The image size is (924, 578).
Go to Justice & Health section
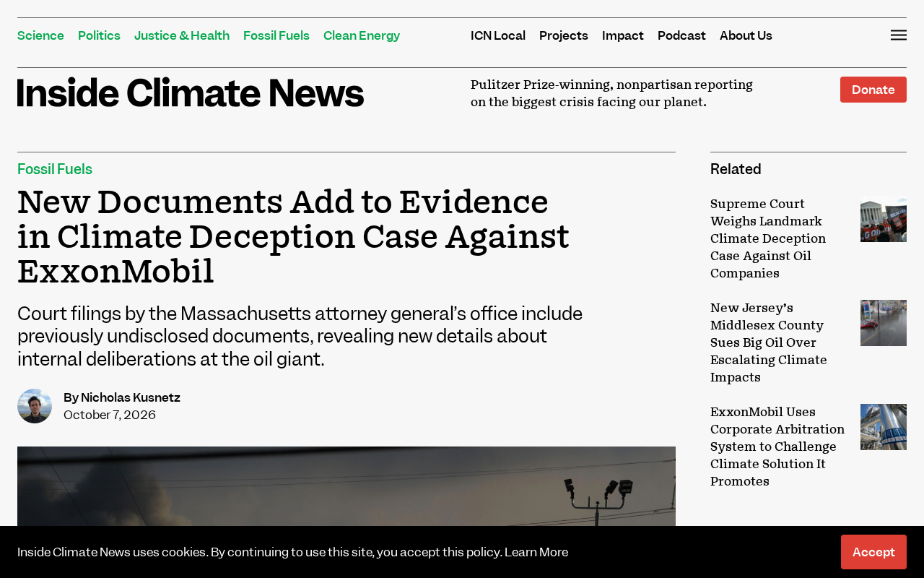[x=182, y=35]
